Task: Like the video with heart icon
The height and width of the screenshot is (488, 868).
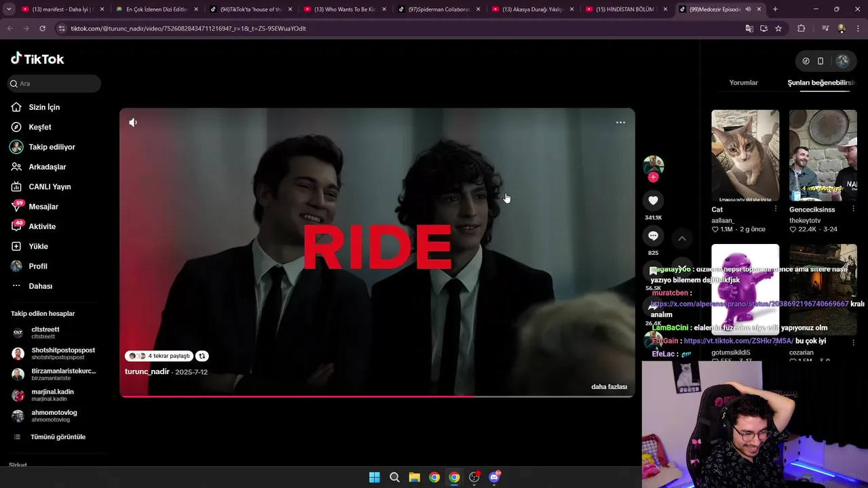Action: coord(653,201)
